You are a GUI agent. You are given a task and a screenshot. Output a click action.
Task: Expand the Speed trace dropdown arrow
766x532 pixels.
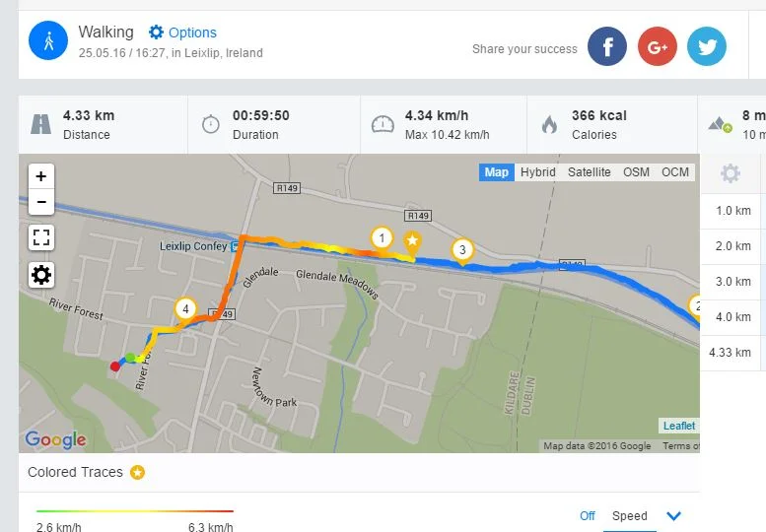coord(674,515)
